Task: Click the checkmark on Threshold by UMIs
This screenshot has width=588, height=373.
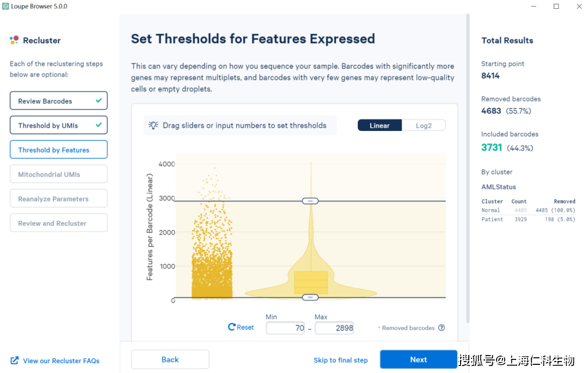Action: coord(99,125)
